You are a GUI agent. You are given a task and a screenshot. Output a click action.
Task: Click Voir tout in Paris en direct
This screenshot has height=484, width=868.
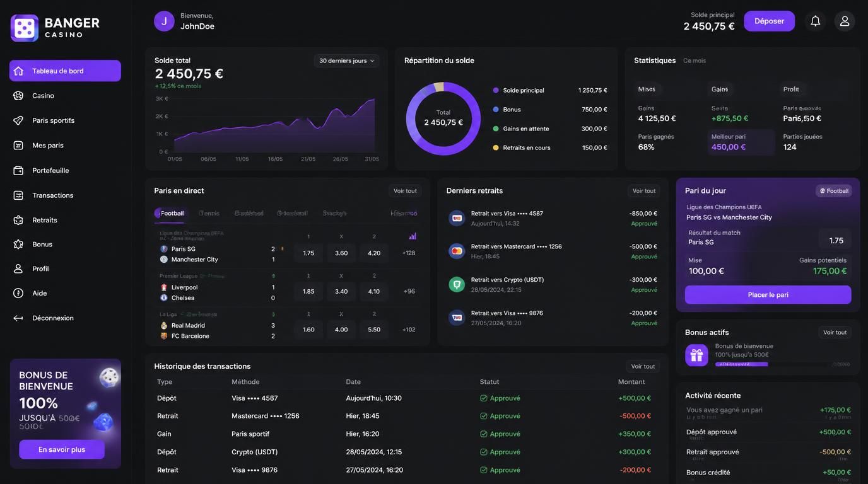click(405, 191)
